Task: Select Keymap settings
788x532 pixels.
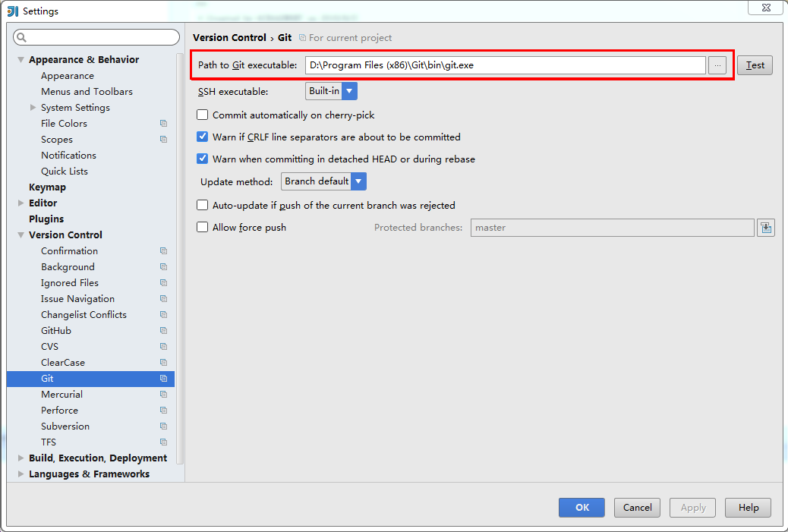Action: 47,187
